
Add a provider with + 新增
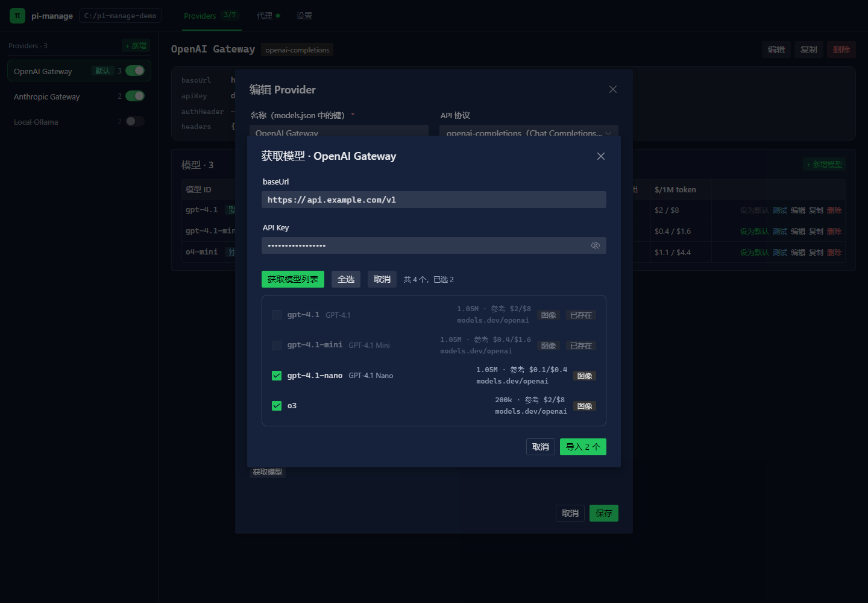136,46
